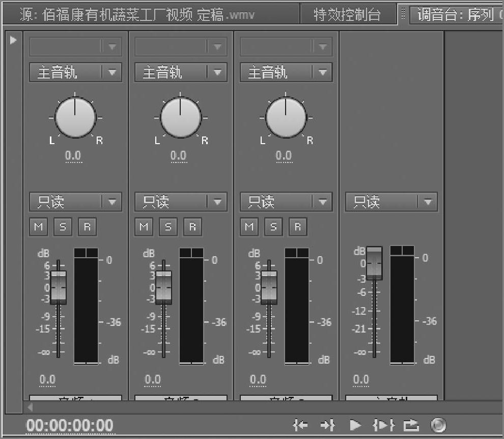Open the second track's 主音轨 output dropdown
This screenshot has width=504, height=439.
point(181,72)
